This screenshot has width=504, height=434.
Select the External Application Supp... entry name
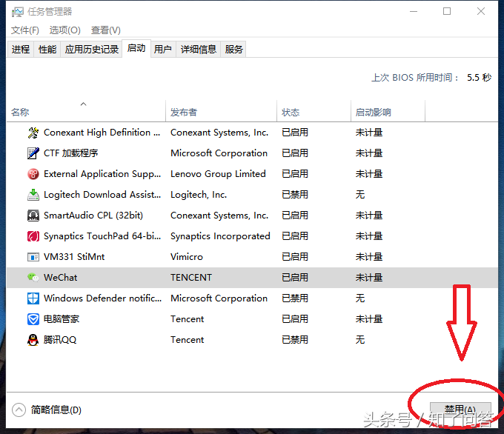click(102, 174)
